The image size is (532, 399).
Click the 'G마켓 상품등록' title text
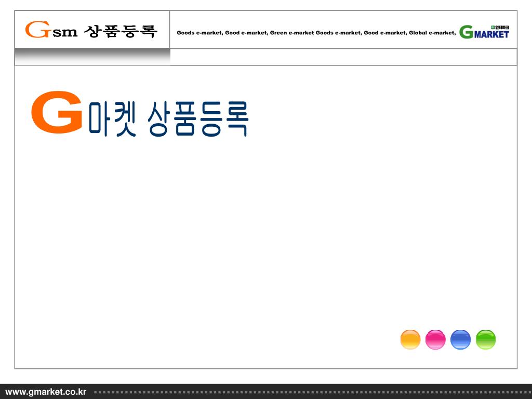pyautogui.click(x=140, y=114)
